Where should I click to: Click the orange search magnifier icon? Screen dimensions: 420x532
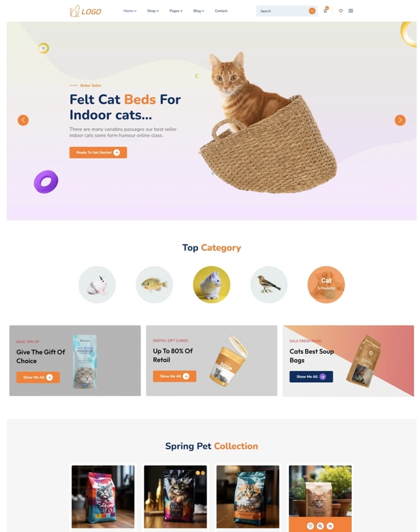click(x=312, y=11)
